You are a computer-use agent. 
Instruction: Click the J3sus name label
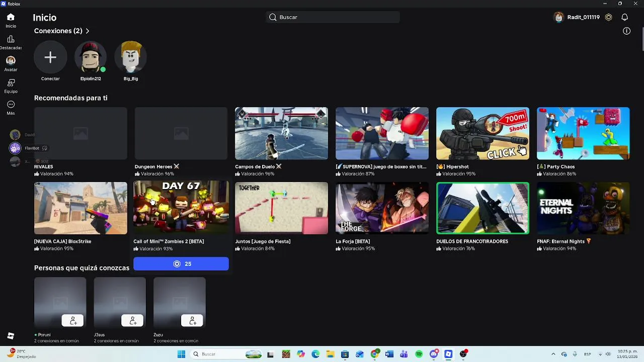(x=99, y=335)
